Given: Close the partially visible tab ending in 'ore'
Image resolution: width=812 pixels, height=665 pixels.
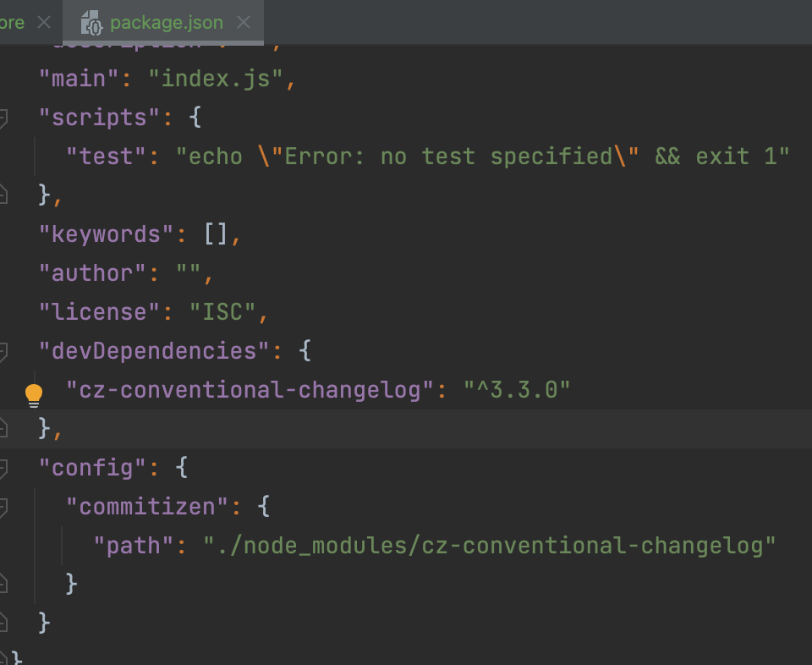Looking at the screenshot, I should (44, 22).
